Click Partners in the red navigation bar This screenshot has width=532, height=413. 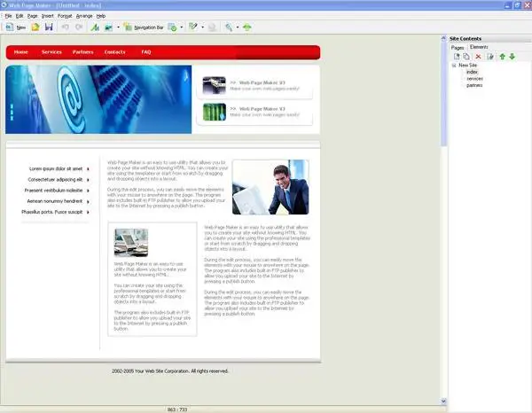[82, 52]
